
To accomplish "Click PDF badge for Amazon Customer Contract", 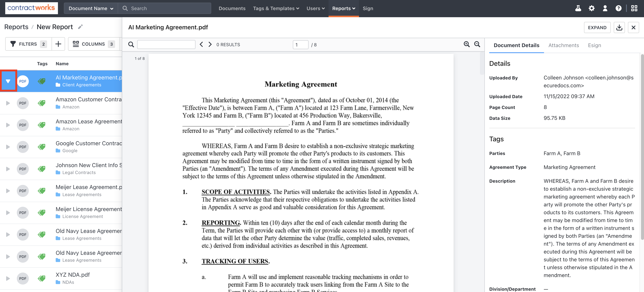I will 23,103.
